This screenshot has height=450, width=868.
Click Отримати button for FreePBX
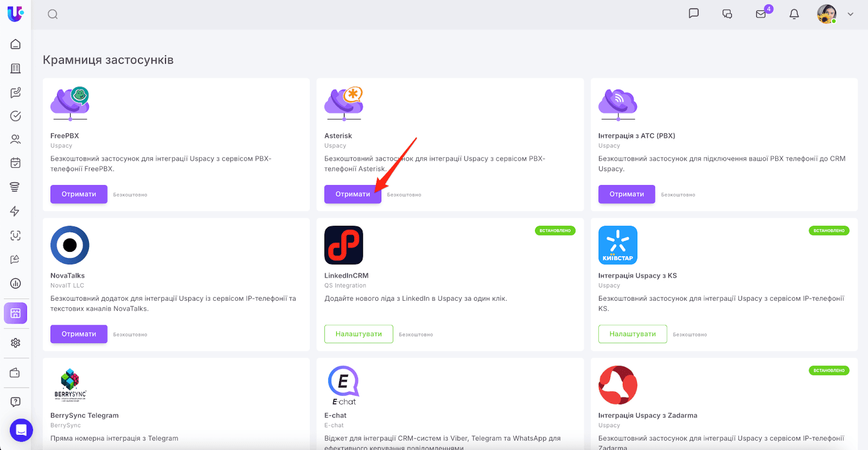click(x=79, y=194)
